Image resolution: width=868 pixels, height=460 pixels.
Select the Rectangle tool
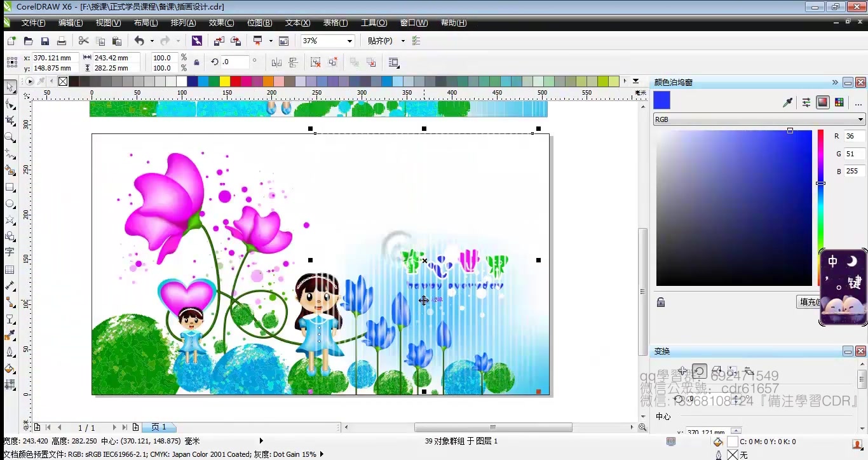pyautogui.click(x=10, y=187)
